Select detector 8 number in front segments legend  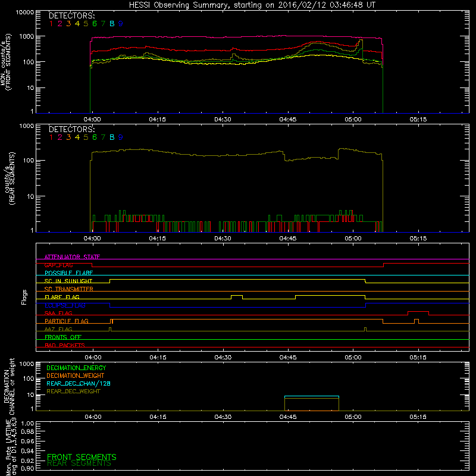point(112,24)
